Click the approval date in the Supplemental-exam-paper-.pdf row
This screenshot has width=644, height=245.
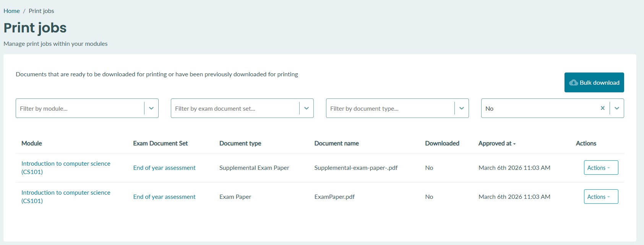click(514, 168)
